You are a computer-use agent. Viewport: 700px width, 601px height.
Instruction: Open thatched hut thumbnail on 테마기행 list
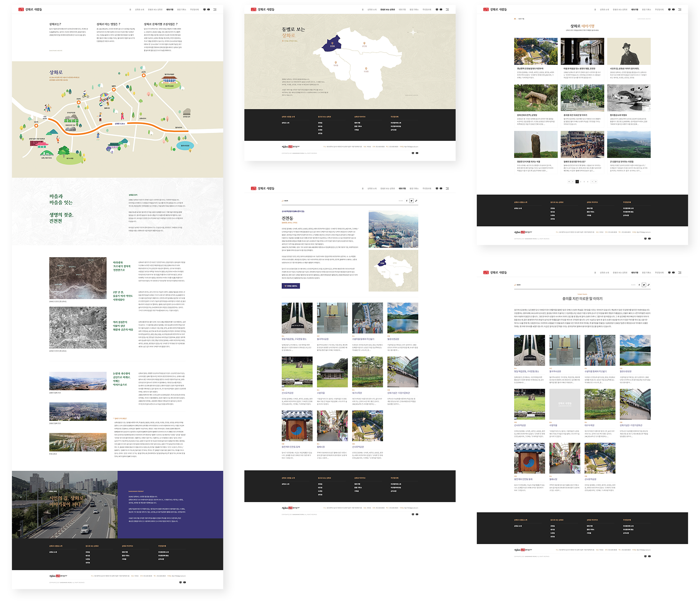click(536, 98)
